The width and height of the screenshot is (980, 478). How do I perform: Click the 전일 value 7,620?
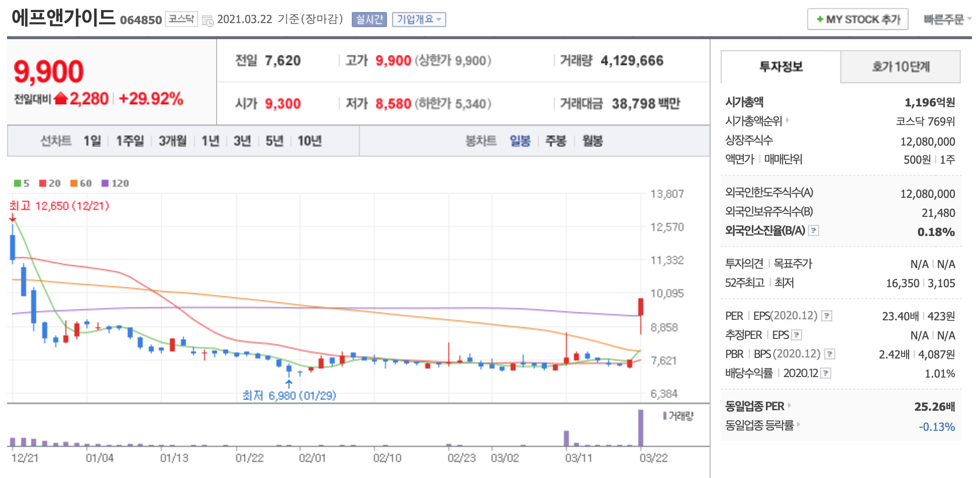tap(283, 61)
